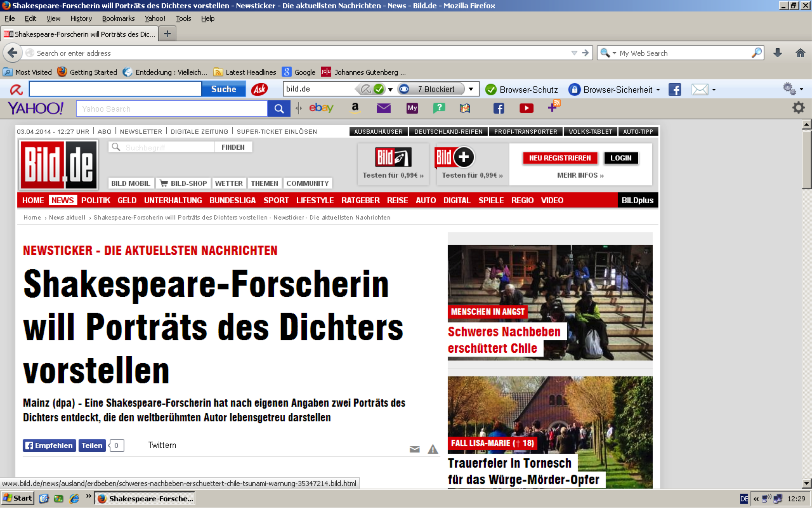Click the My Yahoo icon
The width and height of the screenshot is (812, 508).
[412, 108]
